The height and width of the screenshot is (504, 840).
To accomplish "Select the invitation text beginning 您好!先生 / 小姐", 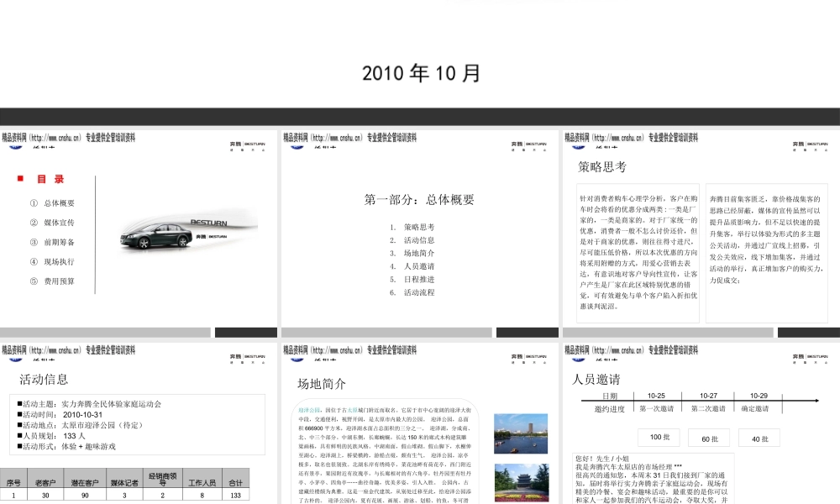I will point(652,480).
